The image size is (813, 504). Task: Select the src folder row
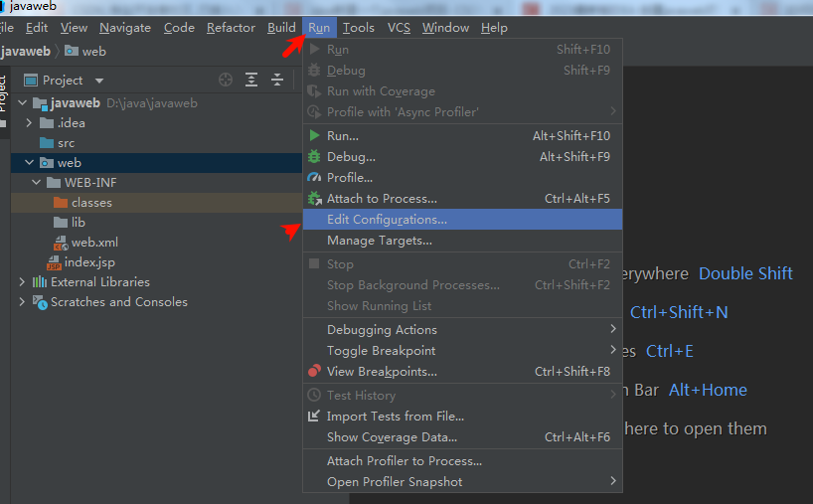(156, 142)
